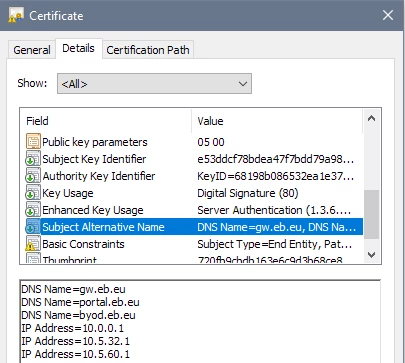Click the Enhanced Key Usage extension icon

tap(33, 210)
